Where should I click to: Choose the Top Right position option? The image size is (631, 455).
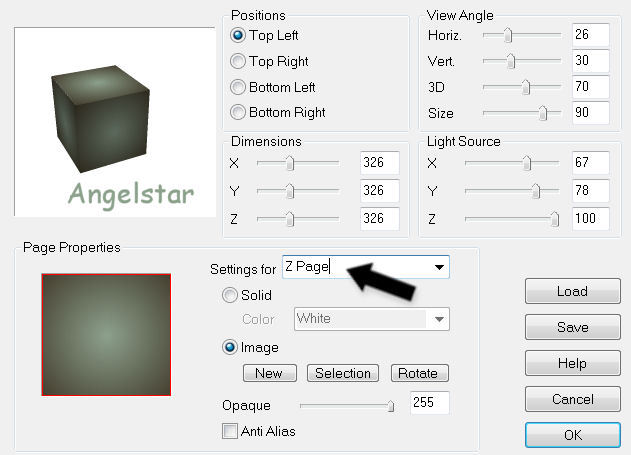pos(238,61)
